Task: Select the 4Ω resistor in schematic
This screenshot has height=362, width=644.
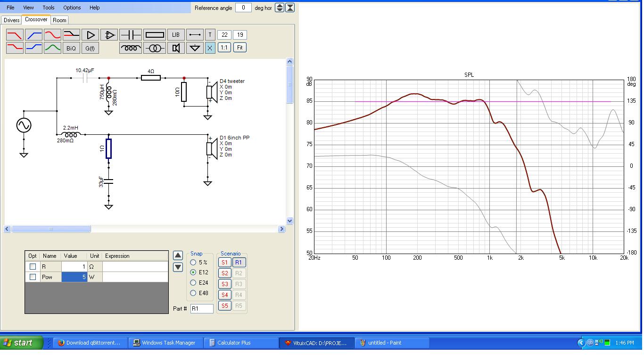Action: coord(151,78)
